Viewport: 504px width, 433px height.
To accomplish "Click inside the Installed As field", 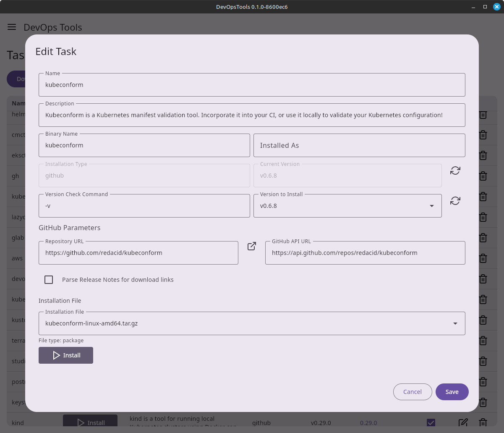I will (359, 145).
